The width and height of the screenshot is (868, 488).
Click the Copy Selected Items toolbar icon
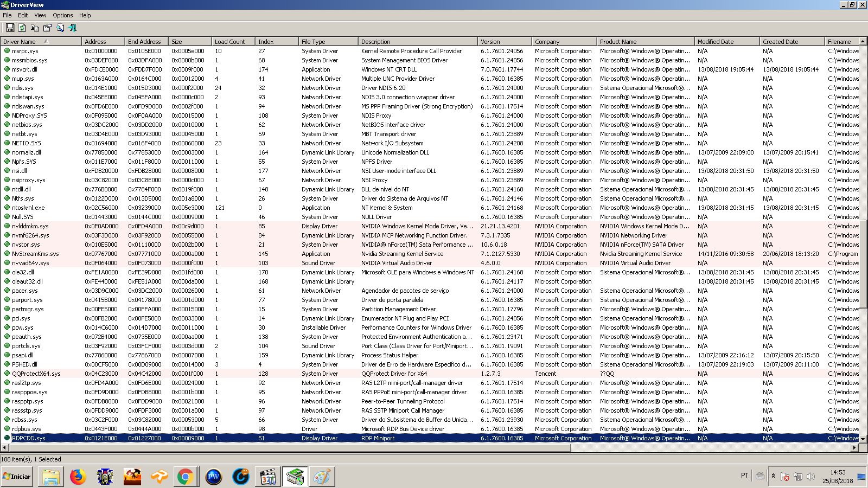[x=35, y=28]
